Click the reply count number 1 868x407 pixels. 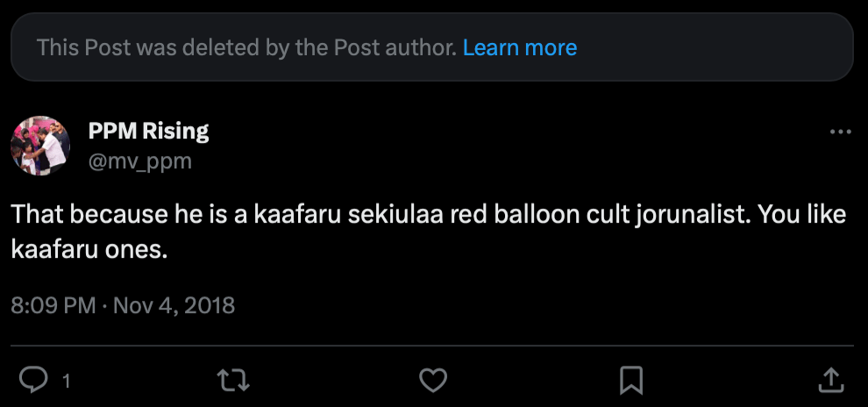67,381
